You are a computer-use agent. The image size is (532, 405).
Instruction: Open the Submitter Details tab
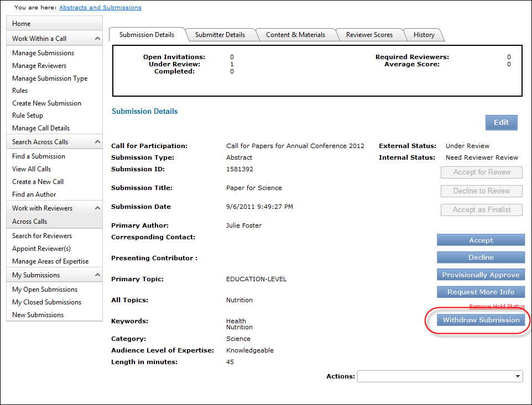[x=220, y=35]
